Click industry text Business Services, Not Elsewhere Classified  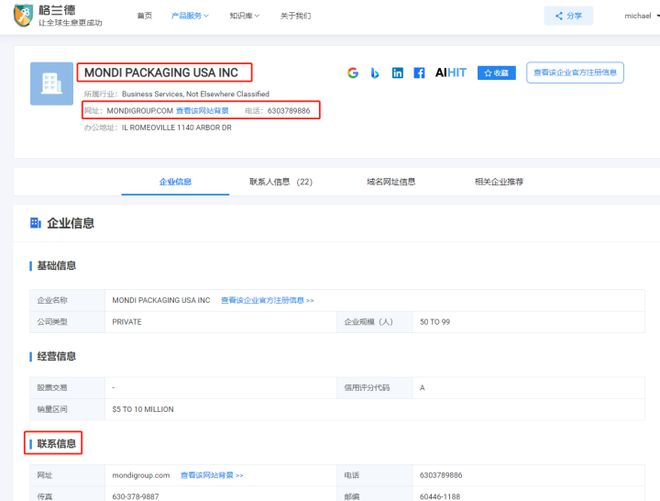click(x=196, y=94)
